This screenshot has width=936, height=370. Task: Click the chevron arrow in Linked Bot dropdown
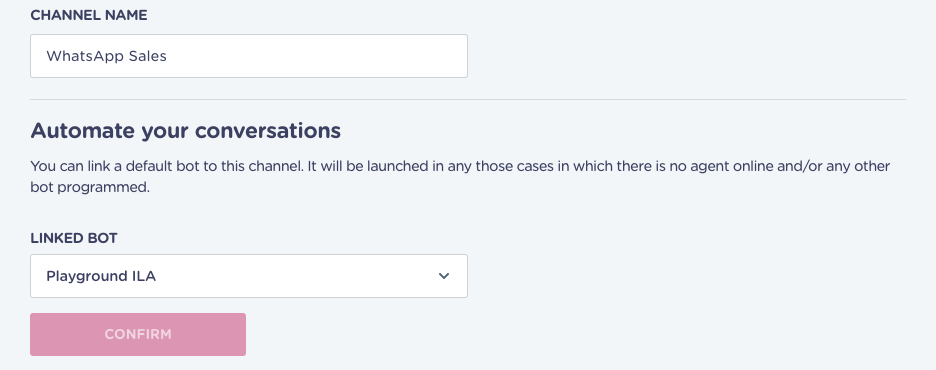coord(444,276)
